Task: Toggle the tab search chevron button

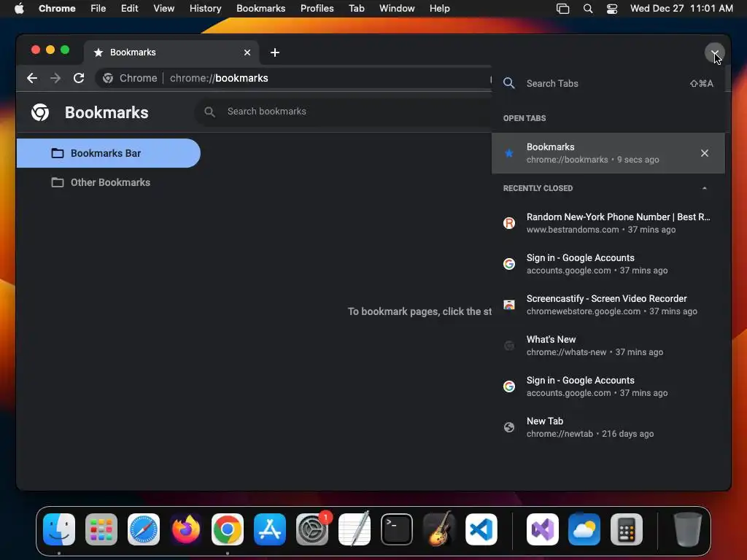Action: pos(714,52)
